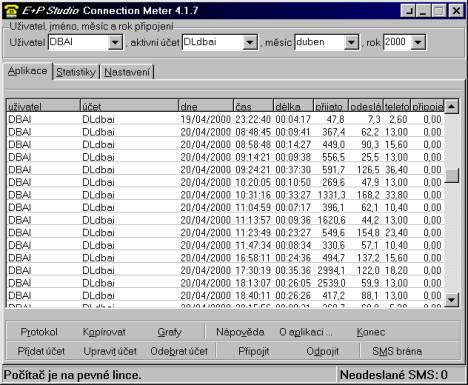Select the row with time 18:13:07
This screenshot has height=385, width=468.
pyautogui.click(x=225, y=283)
